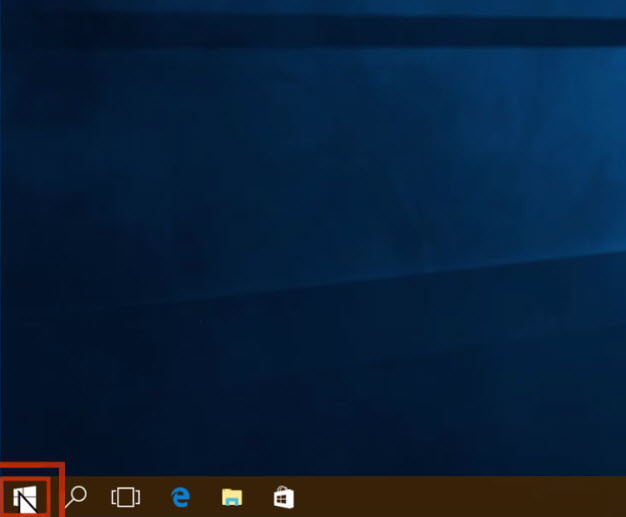Click on the empty desktop wallpaper

pos(313,230)
